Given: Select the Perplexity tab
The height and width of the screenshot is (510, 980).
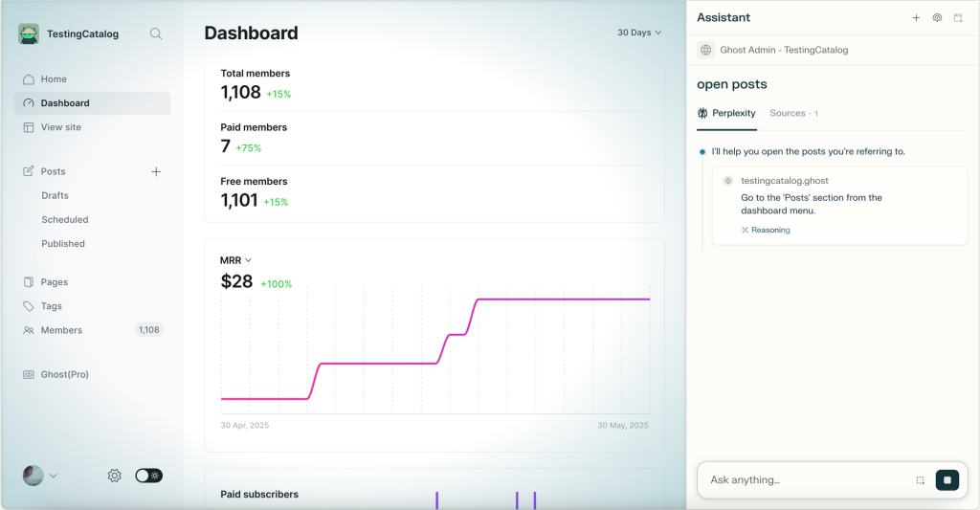Looking at the screenshot, I should pos(727,113).
